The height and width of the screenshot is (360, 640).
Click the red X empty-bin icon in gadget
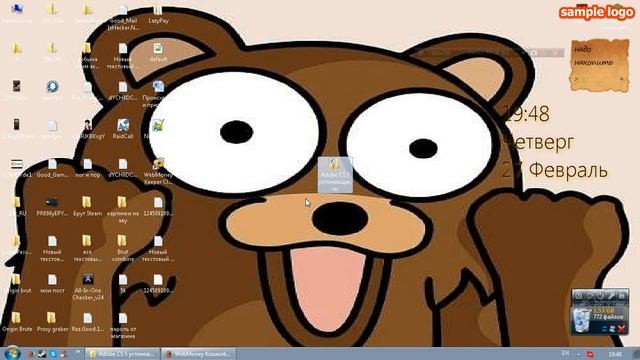[622, 329]
